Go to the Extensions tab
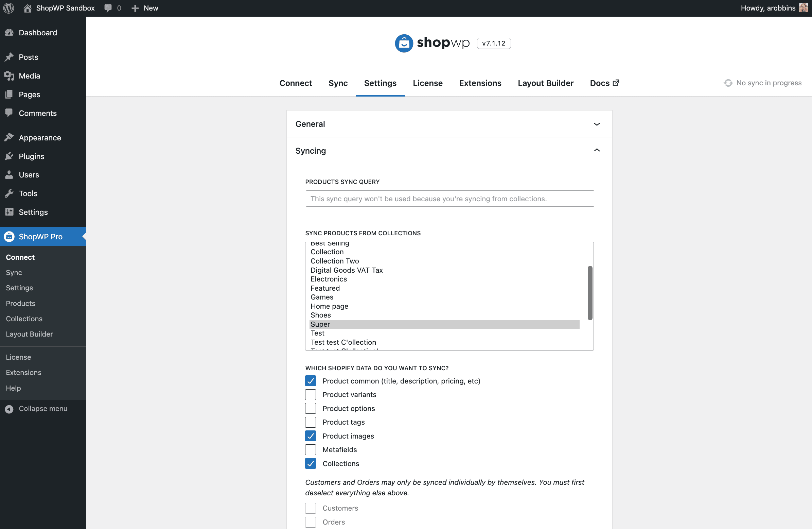The width and height of the screenshot is (812, 529). click(480, 83)
